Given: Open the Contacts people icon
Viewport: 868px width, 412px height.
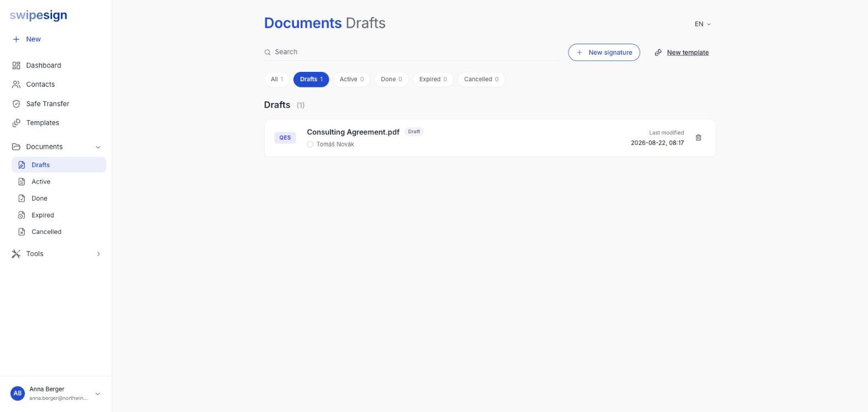Looking at the screenshot, I should pyautogui.click(x=16, y=85).
